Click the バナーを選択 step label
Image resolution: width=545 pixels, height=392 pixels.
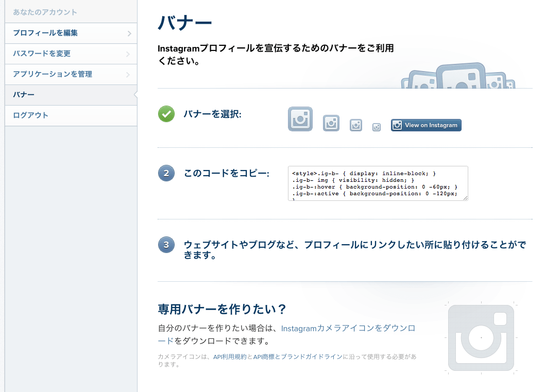point(212,114)
